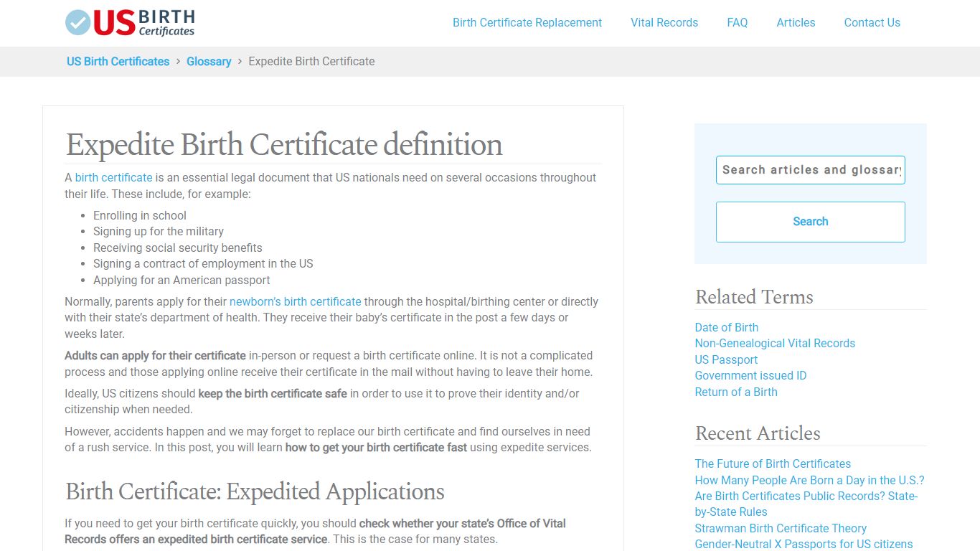Open the Articles nav link

[796, 23]
